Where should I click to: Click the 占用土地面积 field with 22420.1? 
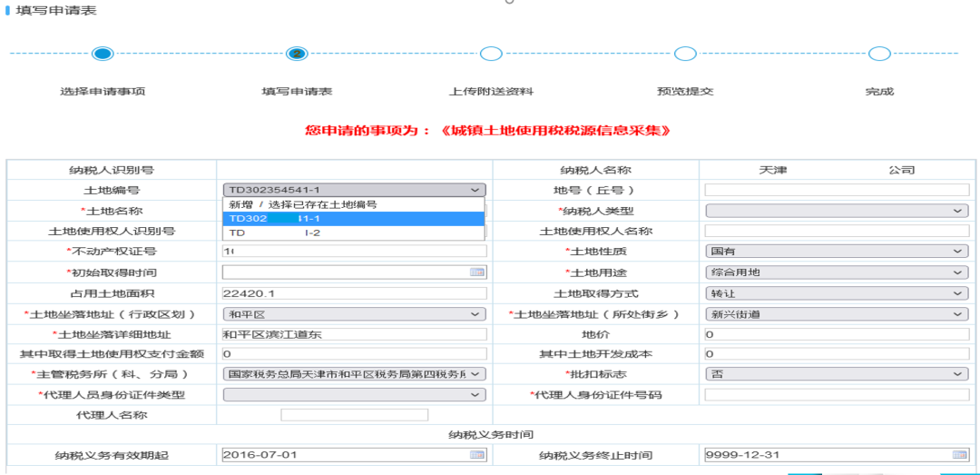coord(355,292)
